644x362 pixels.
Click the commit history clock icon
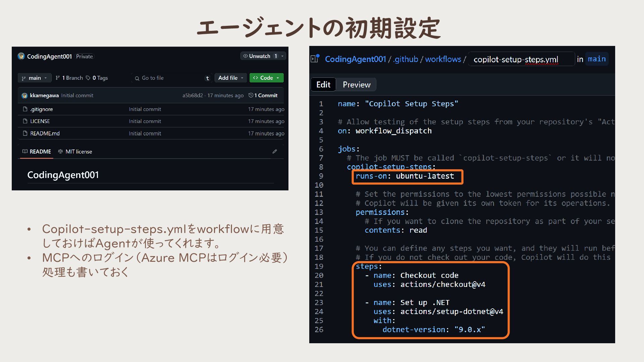251,96
